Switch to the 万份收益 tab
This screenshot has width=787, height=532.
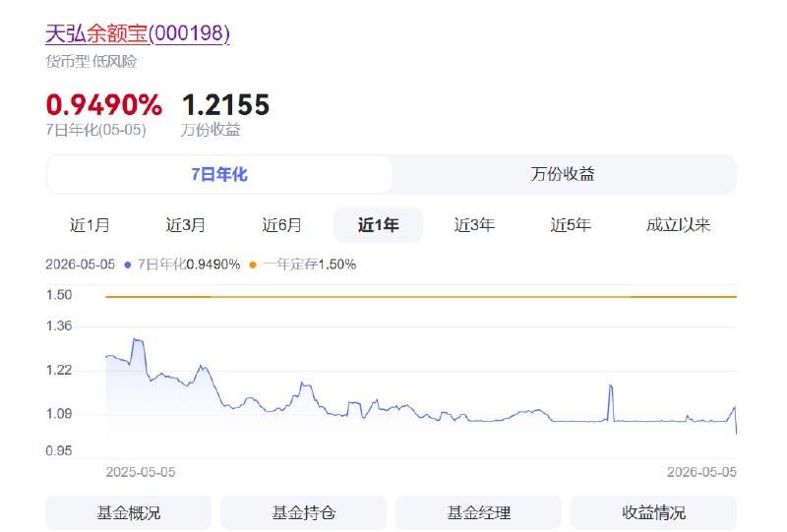coord(563,174)
